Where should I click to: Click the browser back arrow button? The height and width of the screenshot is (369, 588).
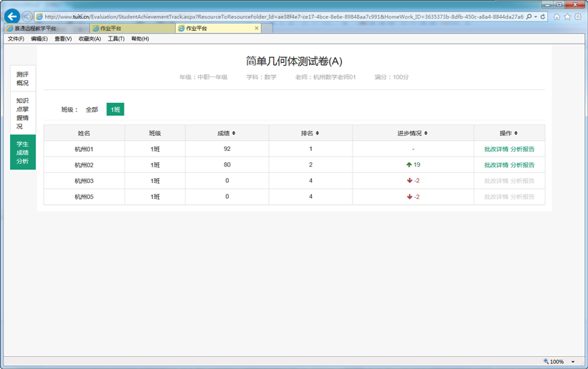pos(12,16)
